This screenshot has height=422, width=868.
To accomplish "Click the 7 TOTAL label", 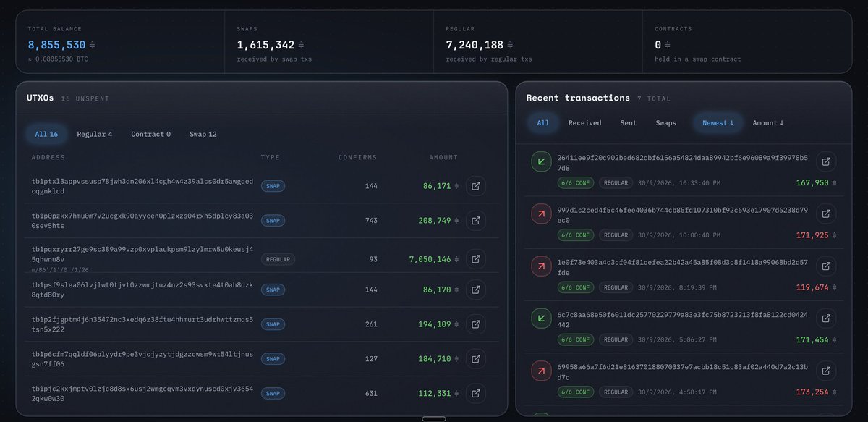I will click(654, 98).
